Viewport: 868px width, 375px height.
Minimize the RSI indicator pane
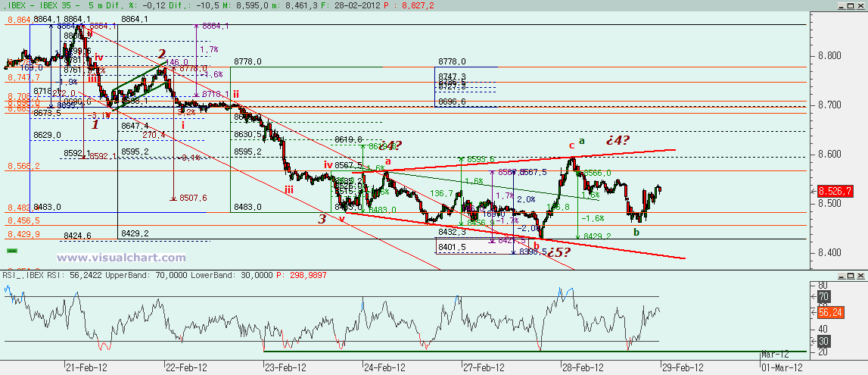pyautogui.click(x=840, y=275)
